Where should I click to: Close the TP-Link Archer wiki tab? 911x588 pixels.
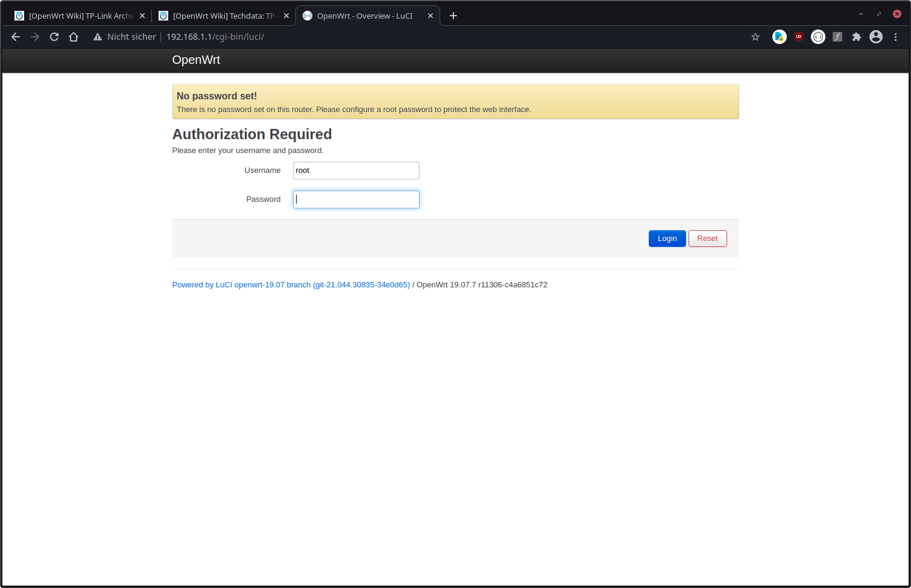142,16
